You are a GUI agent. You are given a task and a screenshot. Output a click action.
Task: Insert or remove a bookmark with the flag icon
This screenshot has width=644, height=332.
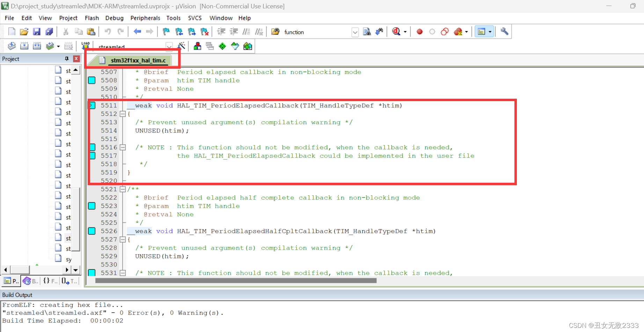click(x=166, y=32)
